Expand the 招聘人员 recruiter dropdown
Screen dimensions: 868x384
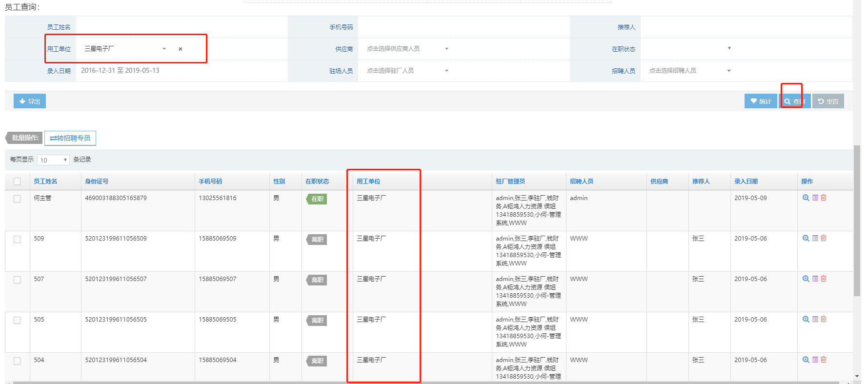click(x=689, y=71)
